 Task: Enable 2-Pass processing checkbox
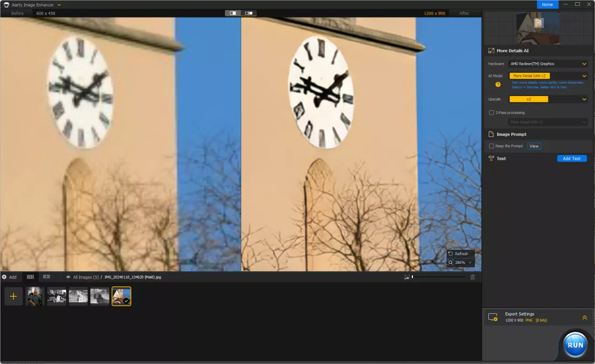point(492,112)
